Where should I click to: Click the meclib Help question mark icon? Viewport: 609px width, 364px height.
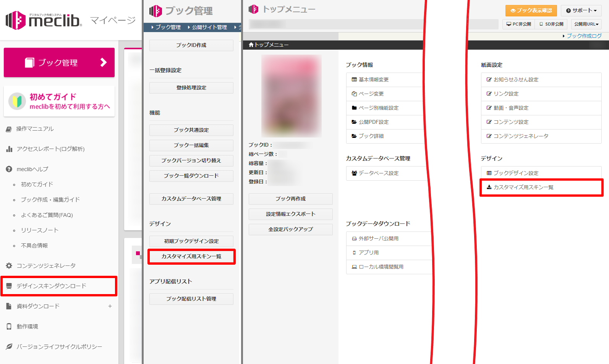coord(9,169)
